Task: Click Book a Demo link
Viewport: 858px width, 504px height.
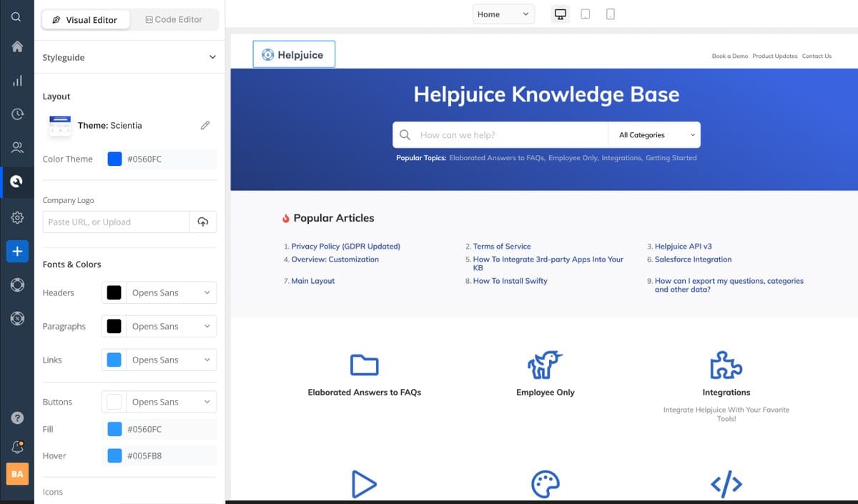Action: tap(730, 56)
